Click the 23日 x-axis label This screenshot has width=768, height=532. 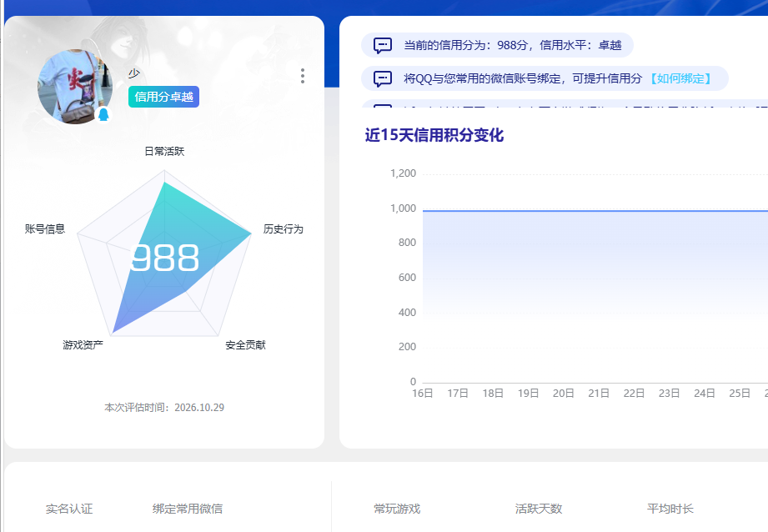coord(670,394)
